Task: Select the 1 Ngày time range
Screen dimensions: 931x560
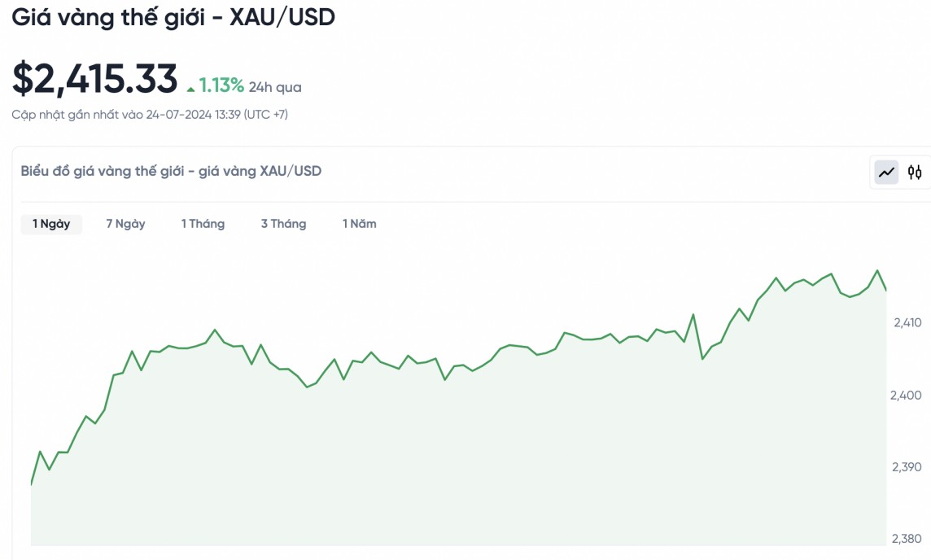Action: [51, 224]
